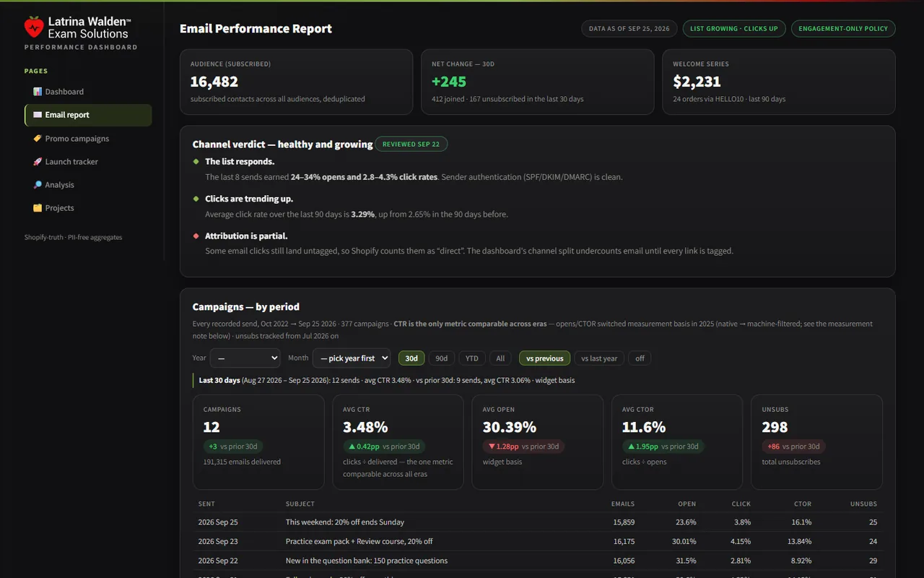The image size is (924, 578).
Task: Open the Month 'pick year first' dropdown
Action: point(351,358)
